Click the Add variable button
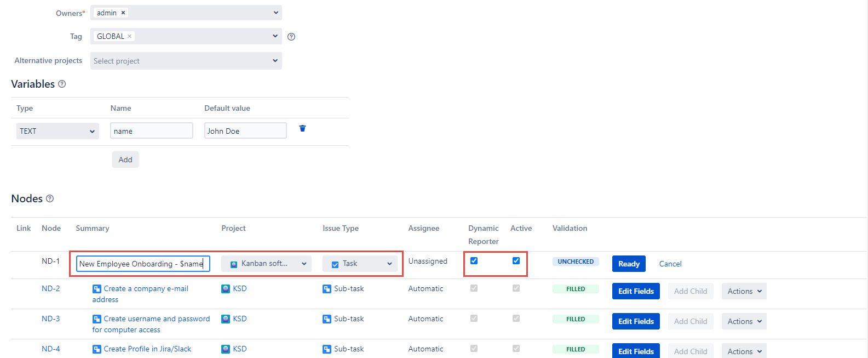This screenshot has width=868, height=358. (x=125, y=160)
